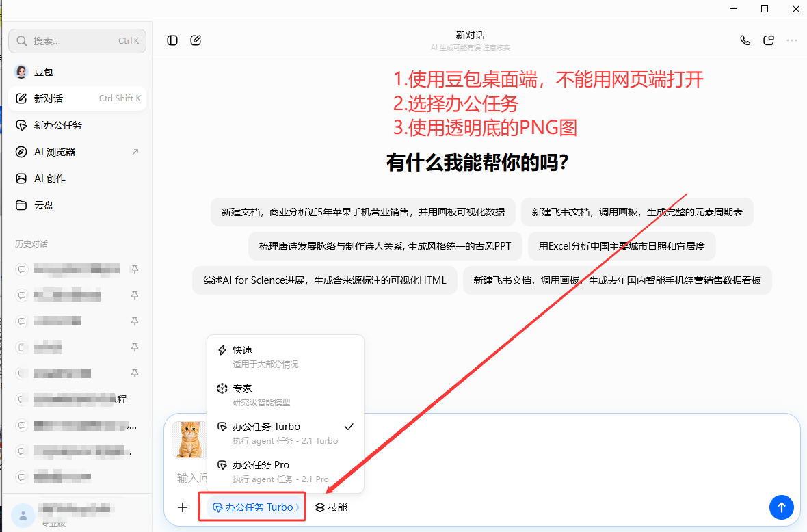807x532 pixels.
Task: Open the history conversation ending in 程
Action: coord(77,399)
